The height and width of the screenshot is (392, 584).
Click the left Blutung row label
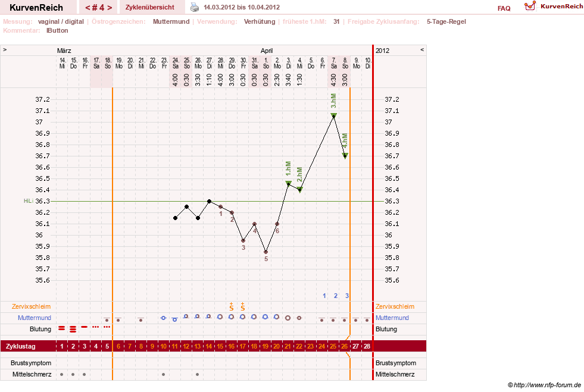click(40, 329)
